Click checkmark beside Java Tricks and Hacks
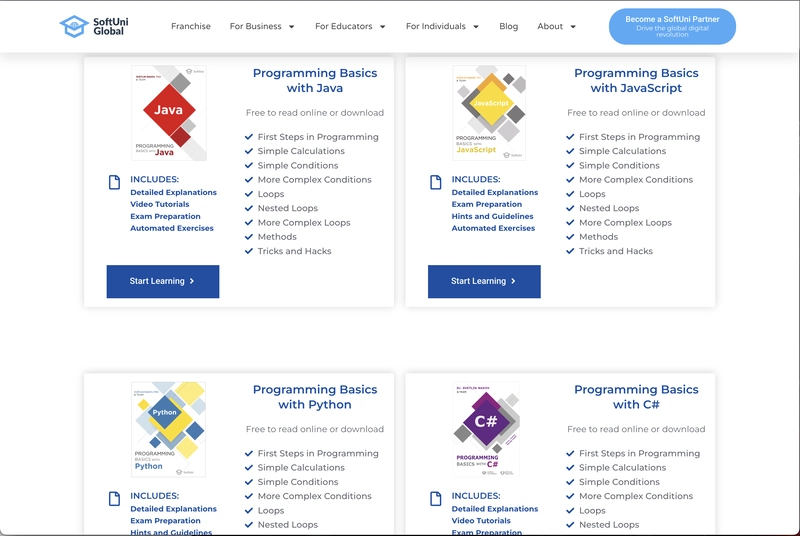 coord(249,251)
